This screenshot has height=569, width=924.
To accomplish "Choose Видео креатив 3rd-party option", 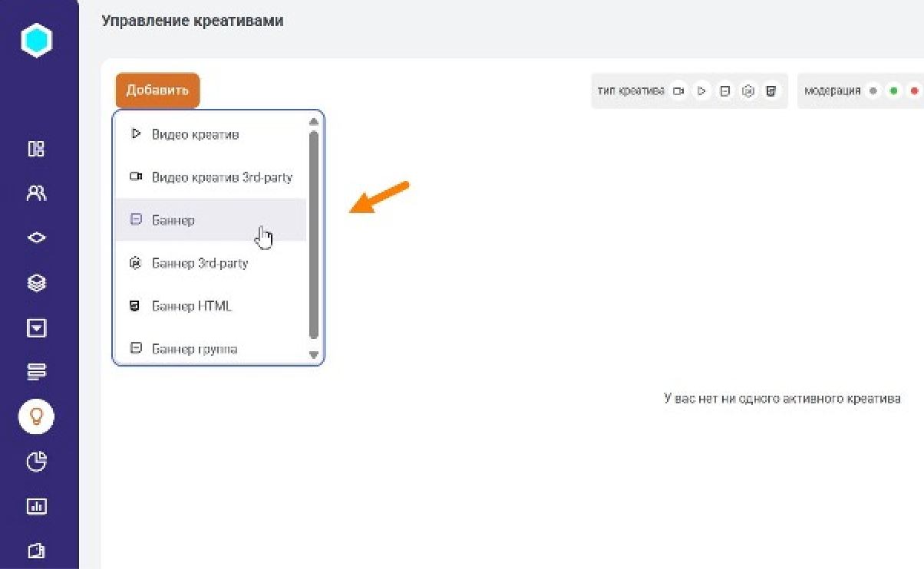I will pyautogui.click(x=221, y=178).
